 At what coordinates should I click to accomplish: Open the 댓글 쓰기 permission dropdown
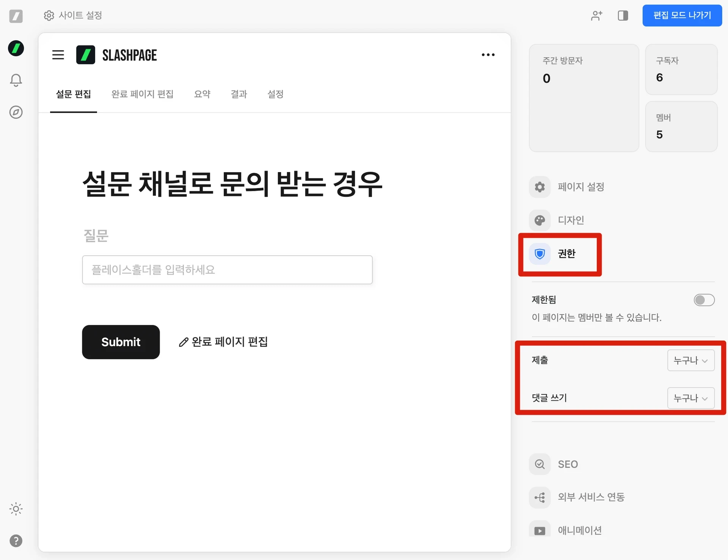tap(690, 398)
